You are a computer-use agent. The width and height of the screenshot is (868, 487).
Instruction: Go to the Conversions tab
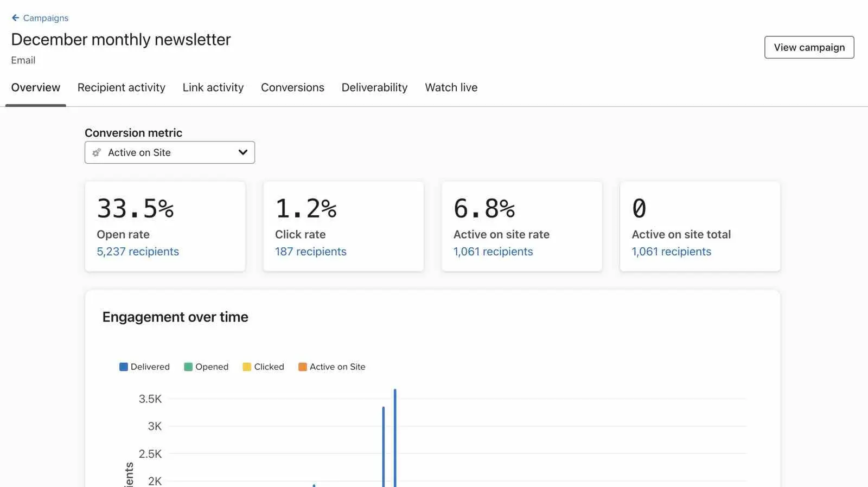click(292, 87)
